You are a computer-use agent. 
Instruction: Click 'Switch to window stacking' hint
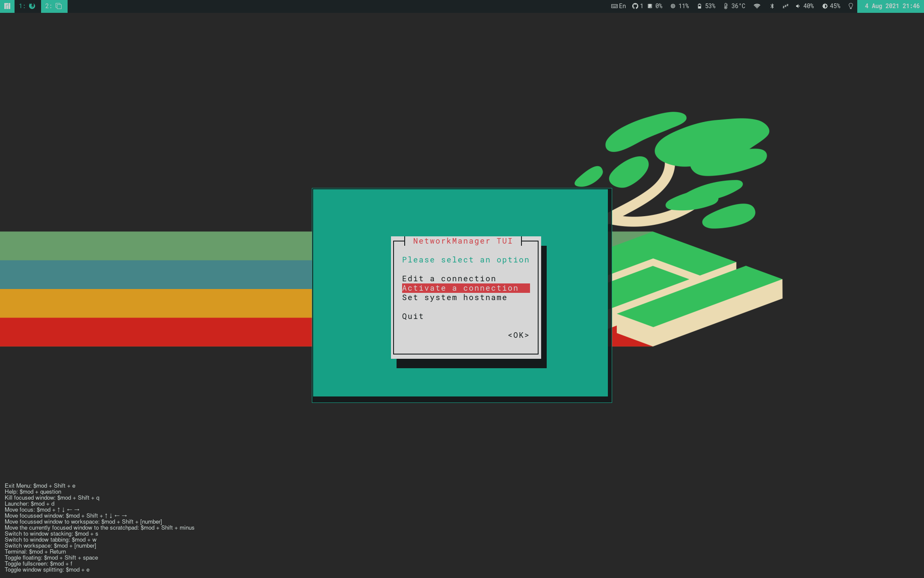[51, 533]
